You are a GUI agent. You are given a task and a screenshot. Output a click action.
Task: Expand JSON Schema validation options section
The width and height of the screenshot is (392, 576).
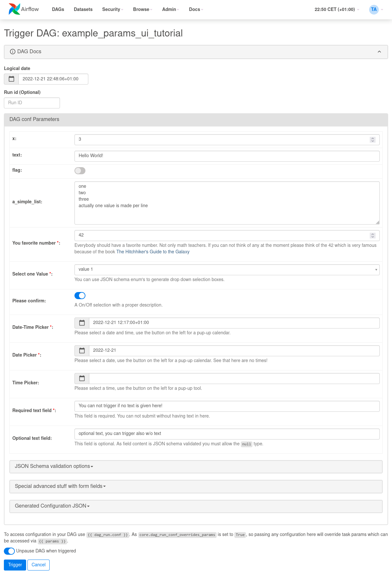click(54, 466)
